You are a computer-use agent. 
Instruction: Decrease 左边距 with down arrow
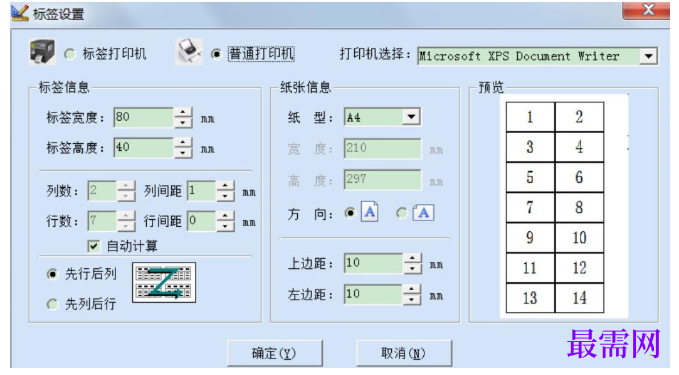point(412,300)
